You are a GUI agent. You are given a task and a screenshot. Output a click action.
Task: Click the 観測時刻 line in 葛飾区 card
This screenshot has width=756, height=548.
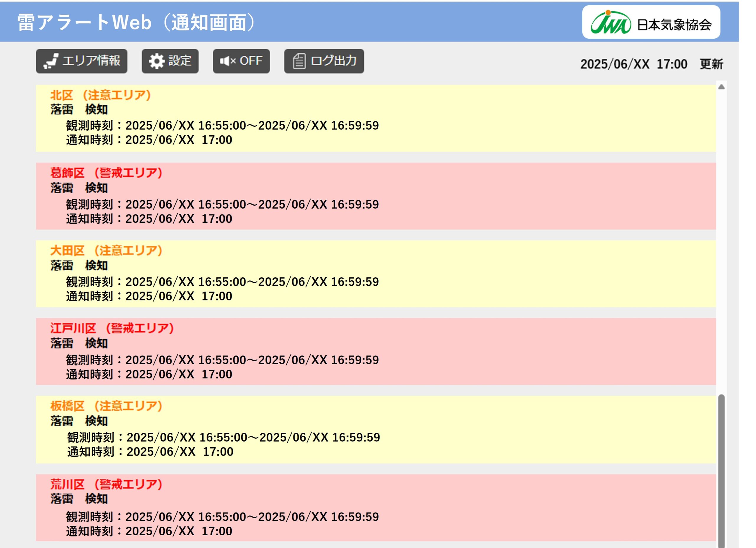coord(222,204)
